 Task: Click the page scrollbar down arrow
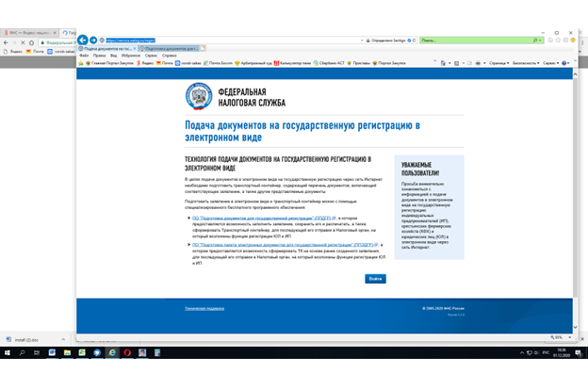click(x=575, y=327)
